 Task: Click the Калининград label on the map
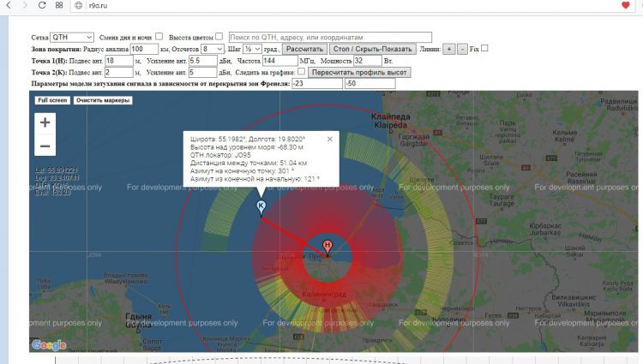(x=324, y=294)
